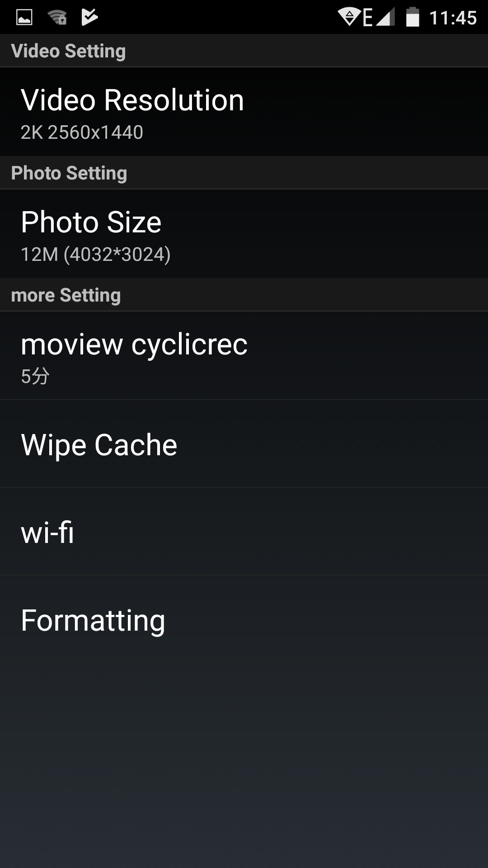488x868 pixels.
Task: Tap the Video Setting section header
Action: [68, 51]
